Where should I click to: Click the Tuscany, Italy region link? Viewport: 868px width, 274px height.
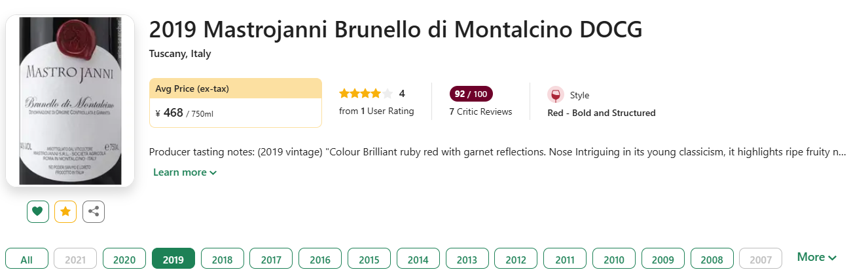coord(180,54)
